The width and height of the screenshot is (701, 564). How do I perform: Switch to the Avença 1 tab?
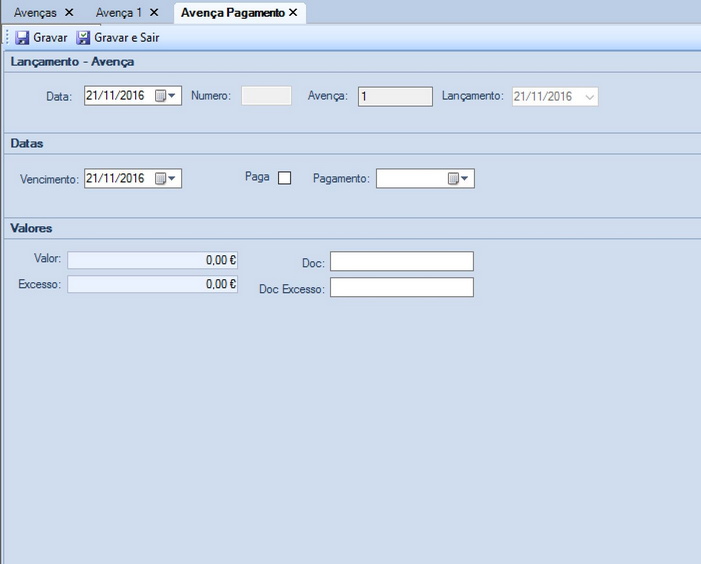tap(118, 13)
